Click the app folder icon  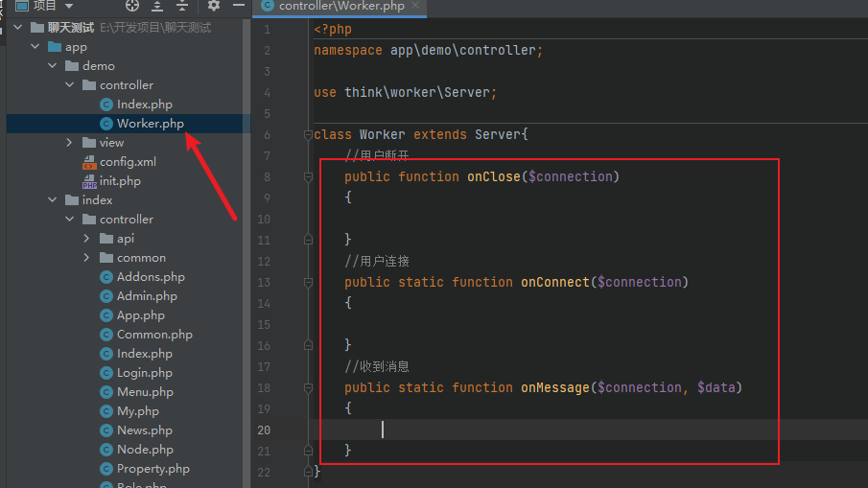point(55,46)
